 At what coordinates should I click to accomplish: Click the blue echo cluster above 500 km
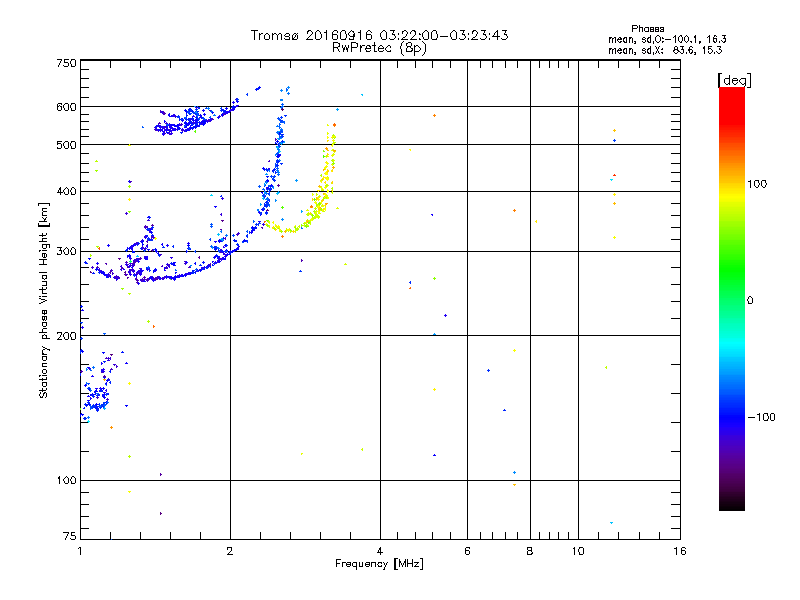(196, 118)
